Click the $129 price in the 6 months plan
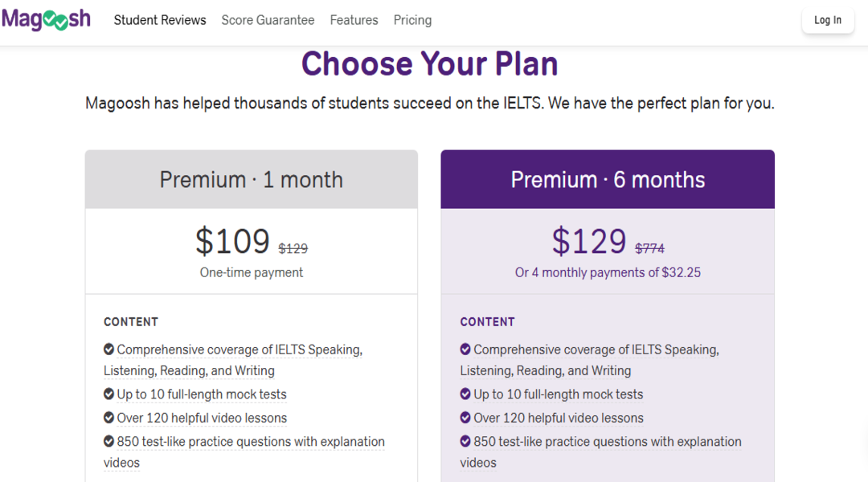This screenshot has width=868, height=482. (x=588, y=241)
